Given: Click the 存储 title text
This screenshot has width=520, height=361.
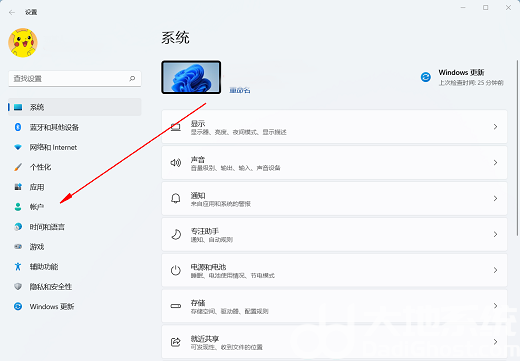Looking at the screenshot, I should [198, 303].
